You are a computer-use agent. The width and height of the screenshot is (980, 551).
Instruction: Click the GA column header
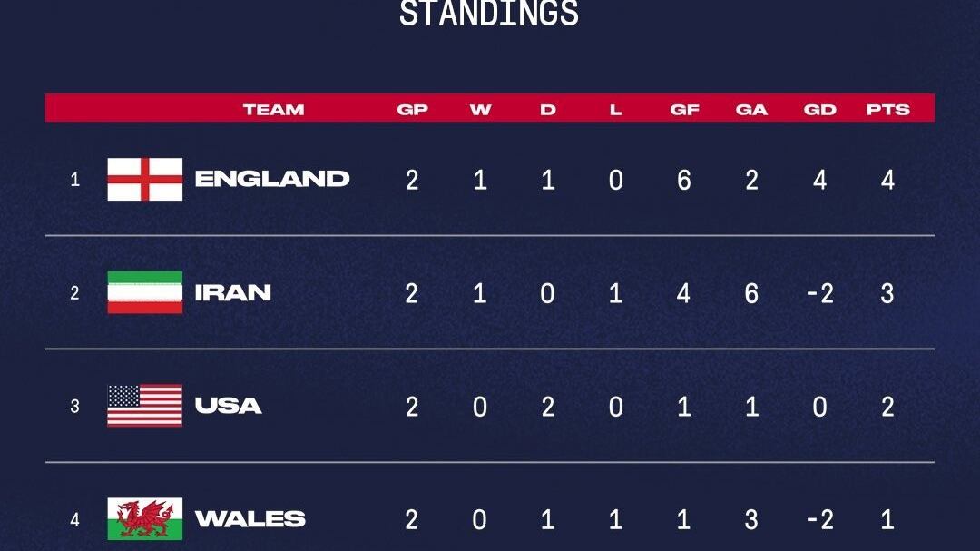tap(751, 110)
